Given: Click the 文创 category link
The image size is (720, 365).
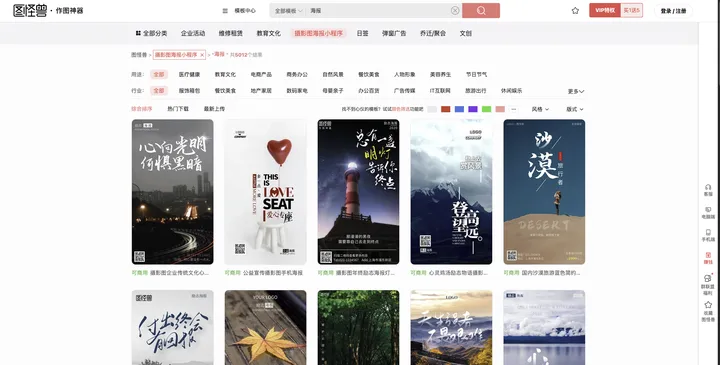Looking at the screenshot, I should [466, 33].
